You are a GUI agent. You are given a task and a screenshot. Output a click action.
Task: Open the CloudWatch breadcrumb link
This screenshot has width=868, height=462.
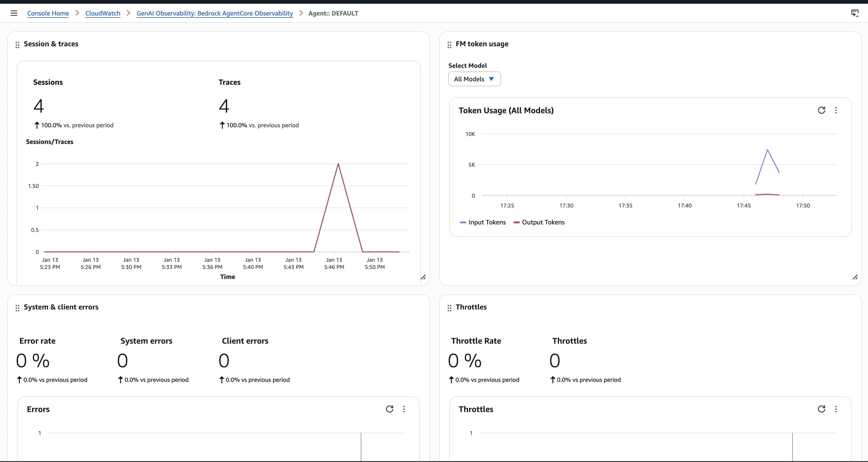[102, 13]
